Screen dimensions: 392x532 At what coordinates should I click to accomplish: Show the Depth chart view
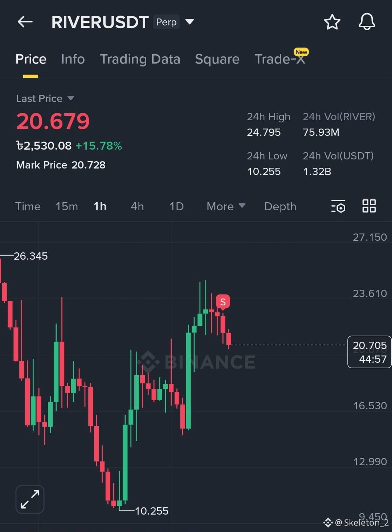(280, 206)
